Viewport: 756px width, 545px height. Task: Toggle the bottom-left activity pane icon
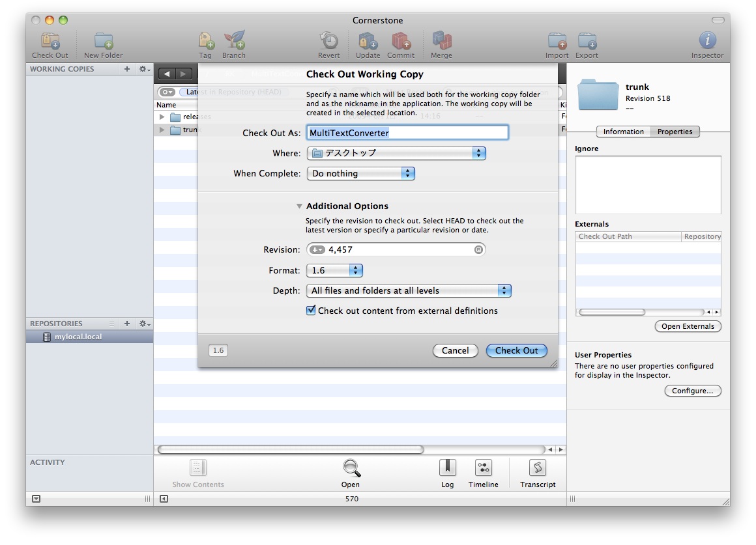coord(36,499)
